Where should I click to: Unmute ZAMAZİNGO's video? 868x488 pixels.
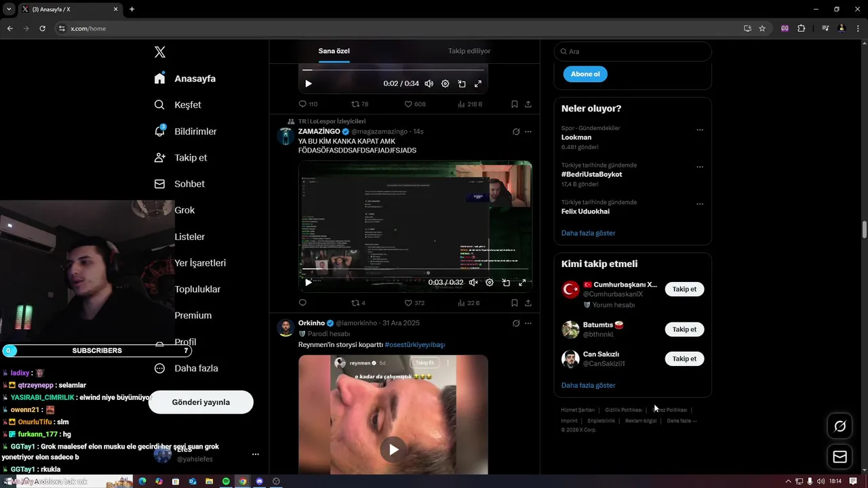(x=473, y=282)
